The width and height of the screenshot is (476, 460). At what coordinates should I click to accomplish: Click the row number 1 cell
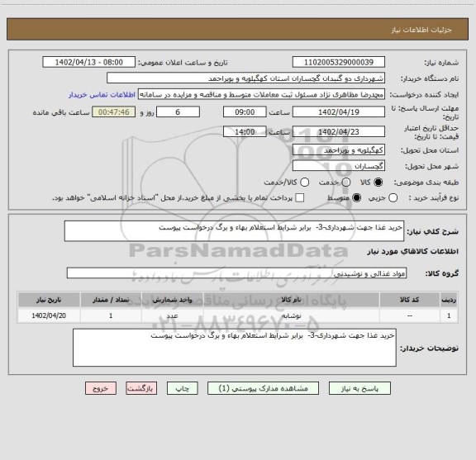[x=449, y=315]
